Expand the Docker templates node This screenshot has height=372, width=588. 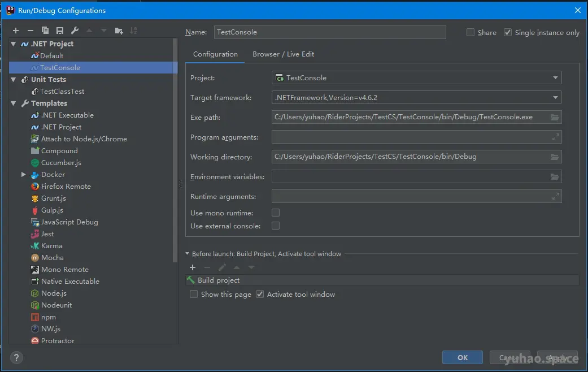(x=23, y=174)
